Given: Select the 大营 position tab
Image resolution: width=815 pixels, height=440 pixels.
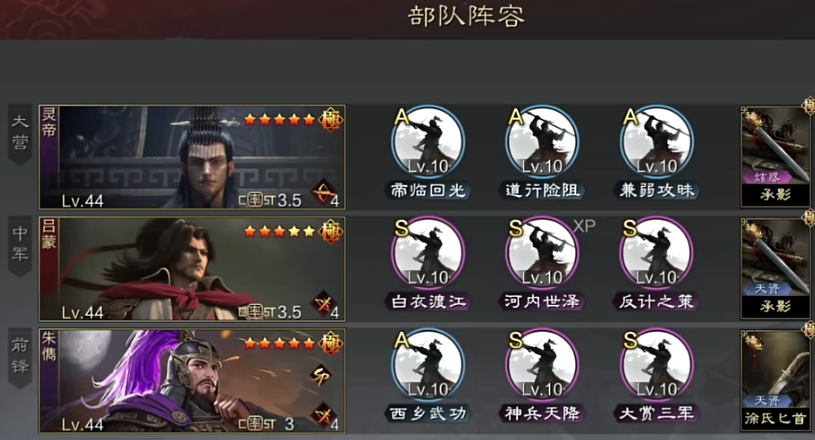Looking at the screenshot, I should point(20,134).
